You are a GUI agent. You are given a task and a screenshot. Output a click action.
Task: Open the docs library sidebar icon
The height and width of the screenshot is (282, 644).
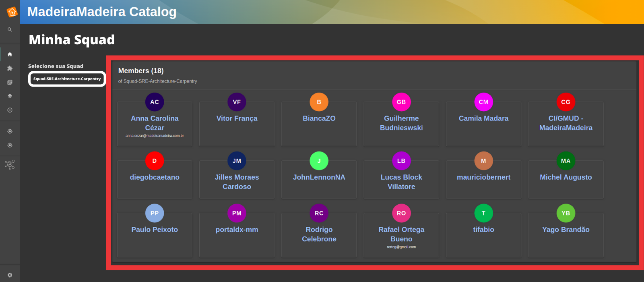point(10,82)
